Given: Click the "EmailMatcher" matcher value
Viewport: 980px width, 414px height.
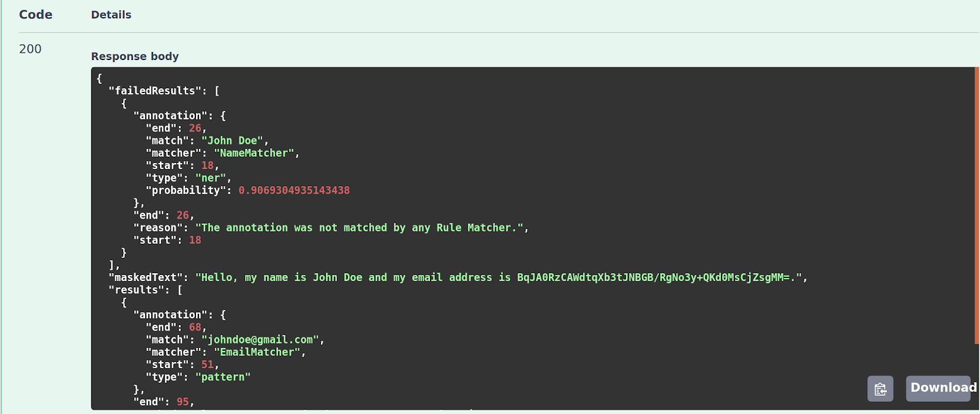Looking at the screenshot, I should tap(257, 352).
